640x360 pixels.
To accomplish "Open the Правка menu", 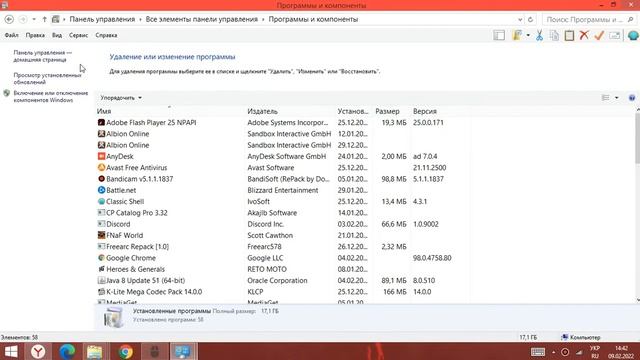I will pyautogui.click(x=35, y=35).
